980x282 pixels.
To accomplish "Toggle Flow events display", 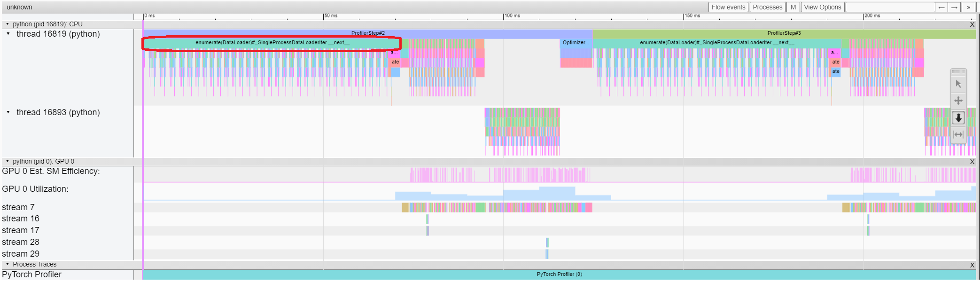I will pyautogui.click(x=728, y=7).
